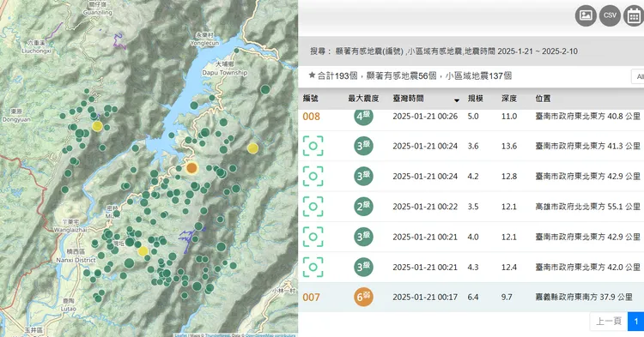Export the map as an image
The height and width of the screenshot is (337, 644).
(586, 15)
